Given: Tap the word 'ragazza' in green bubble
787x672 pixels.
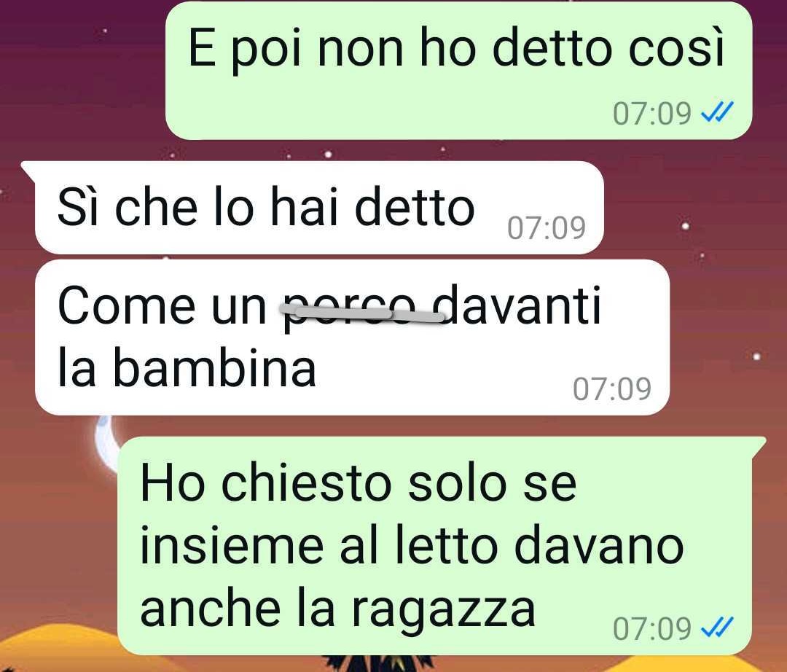Looking at the screenshot, I should tap(443, 611).
